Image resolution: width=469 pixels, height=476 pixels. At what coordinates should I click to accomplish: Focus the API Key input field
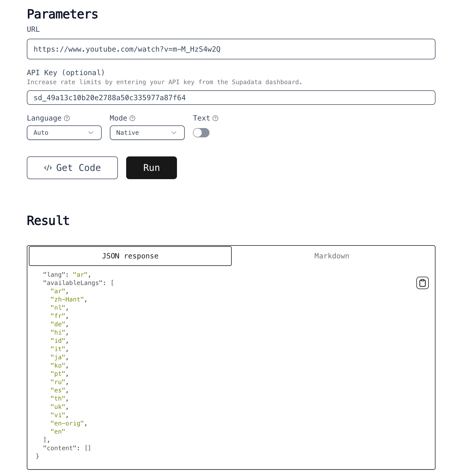tap(231, 98)
